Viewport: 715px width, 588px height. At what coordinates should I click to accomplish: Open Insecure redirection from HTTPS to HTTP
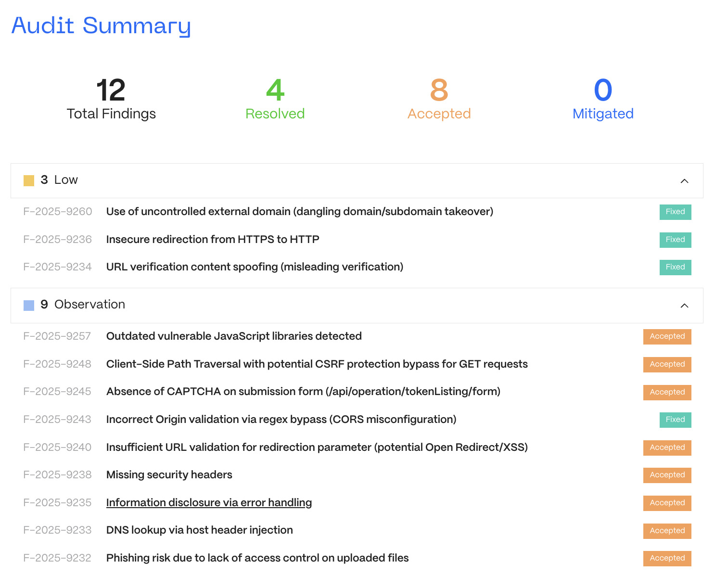coord(213,239)
